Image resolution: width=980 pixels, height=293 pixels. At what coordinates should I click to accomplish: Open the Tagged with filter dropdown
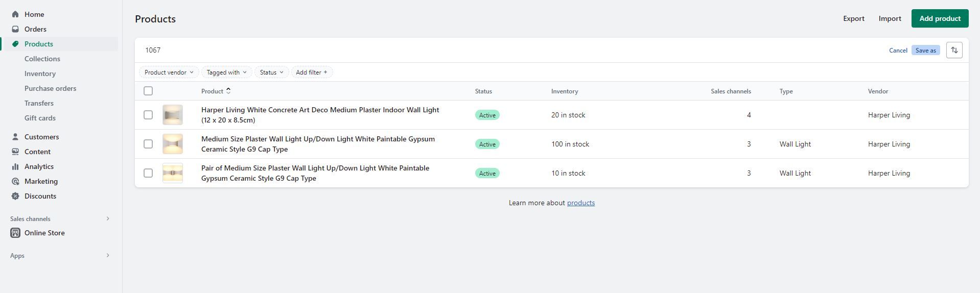click(x=226, y=72)
